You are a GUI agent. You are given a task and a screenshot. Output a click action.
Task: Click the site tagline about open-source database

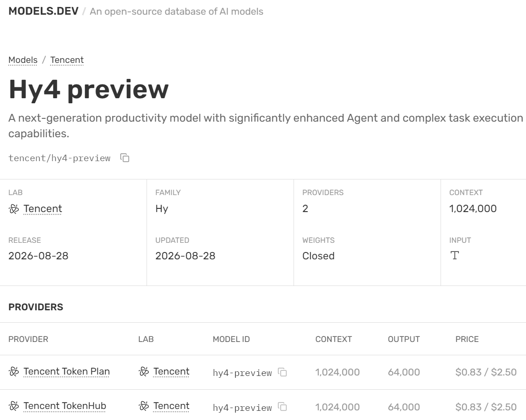coord(176,11)
